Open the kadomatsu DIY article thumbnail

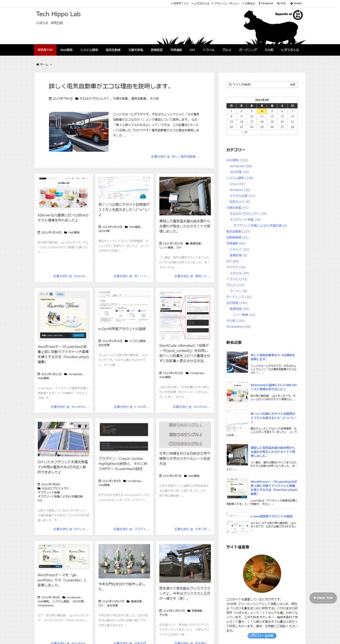click(124, 560)
